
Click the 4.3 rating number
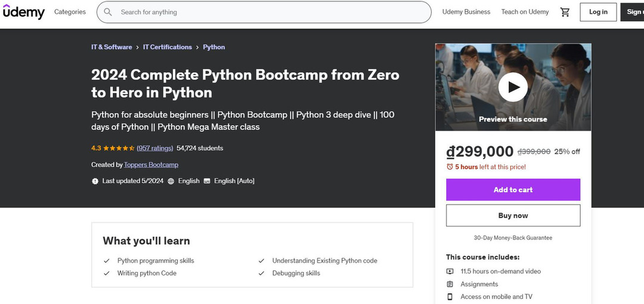[x=96, y=148]
